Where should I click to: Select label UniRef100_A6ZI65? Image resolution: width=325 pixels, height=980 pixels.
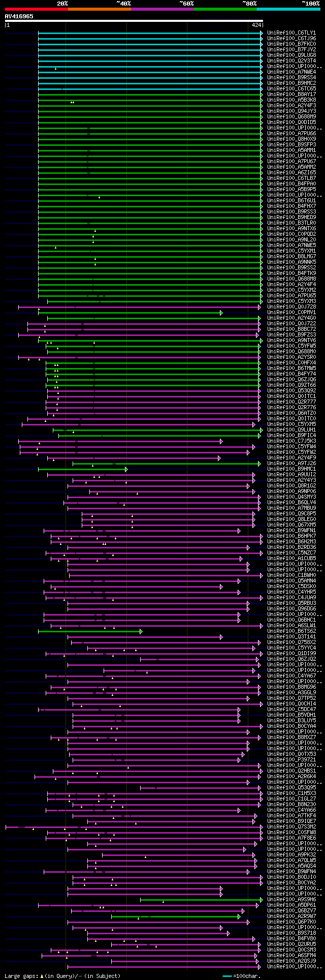[x=291, y=172]
